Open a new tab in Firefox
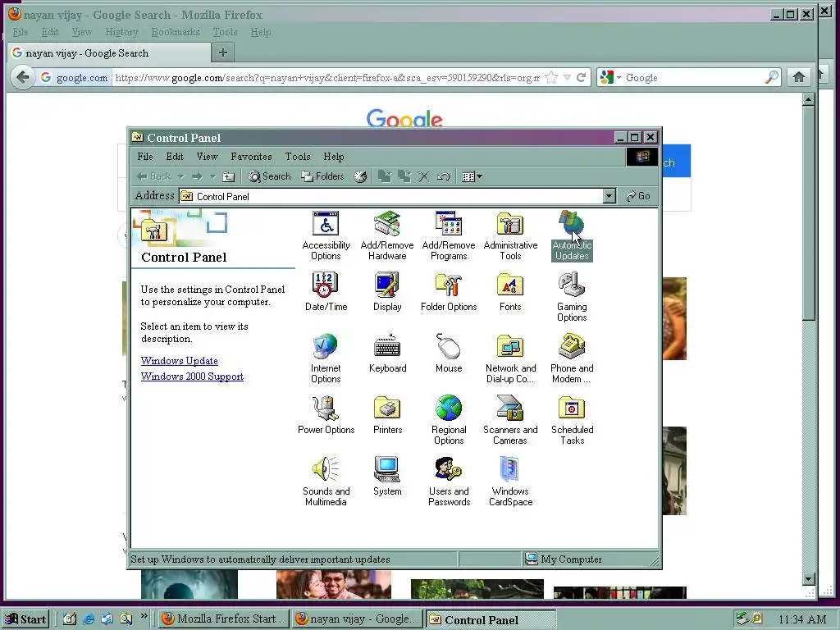This screenshot has height=630, width=840. pos(223,52)
